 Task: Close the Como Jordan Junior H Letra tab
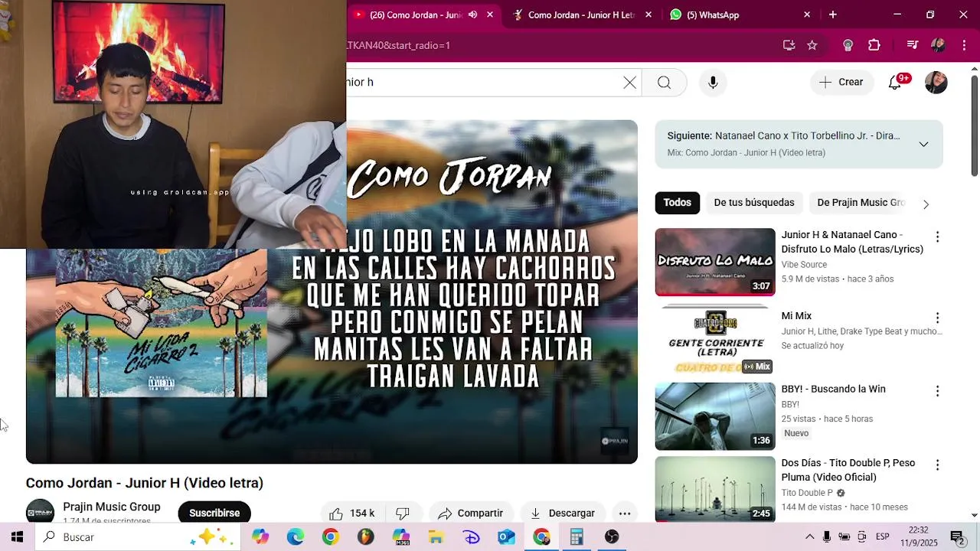point(648,15)
